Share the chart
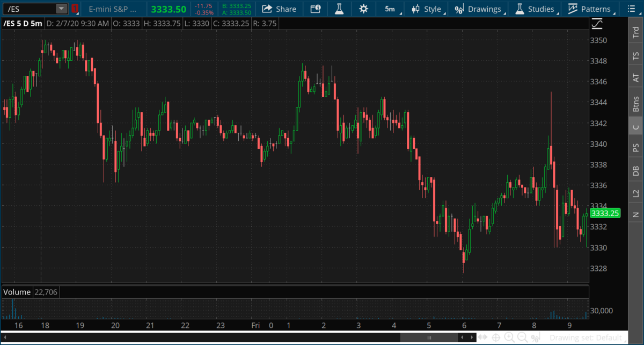This screenshot has width=644, height=345. coord(279,9)
